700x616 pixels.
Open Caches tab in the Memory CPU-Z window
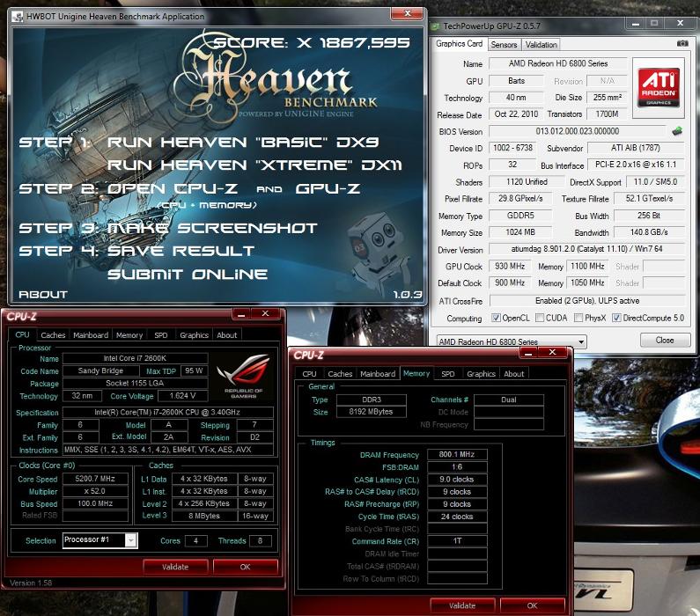click(x=340, y=374)
